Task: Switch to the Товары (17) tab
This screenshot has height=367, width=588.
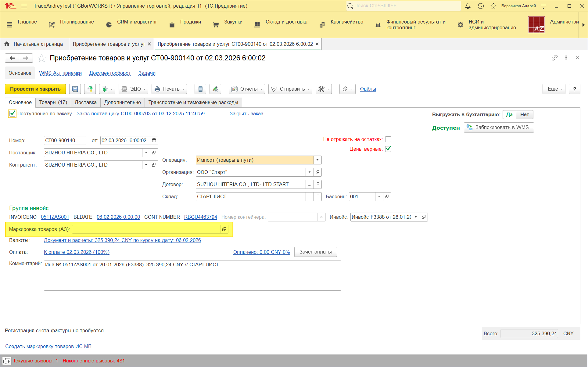Action: (53, 102)
